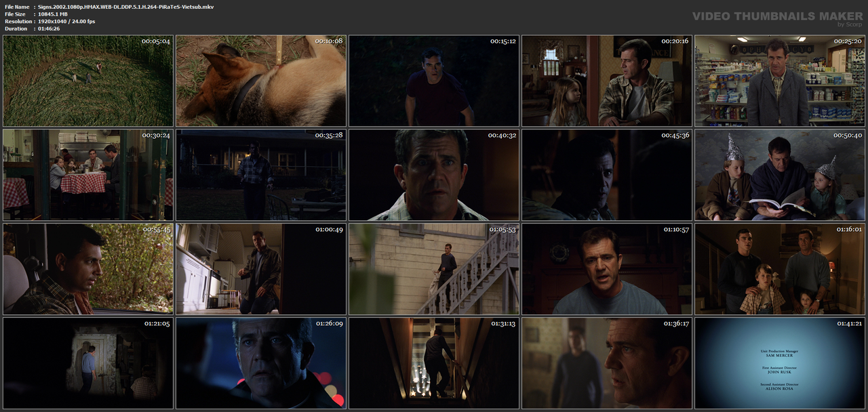Click the thumbnail stamped 00:20:16

(607, 81)
